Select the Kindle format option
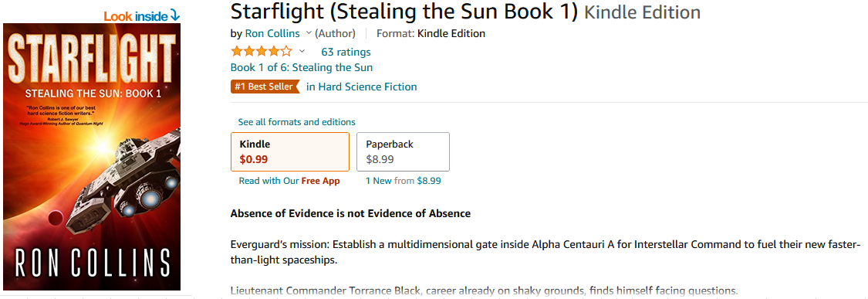This screenshot has width=868, height=299. [x=290, y=151]
